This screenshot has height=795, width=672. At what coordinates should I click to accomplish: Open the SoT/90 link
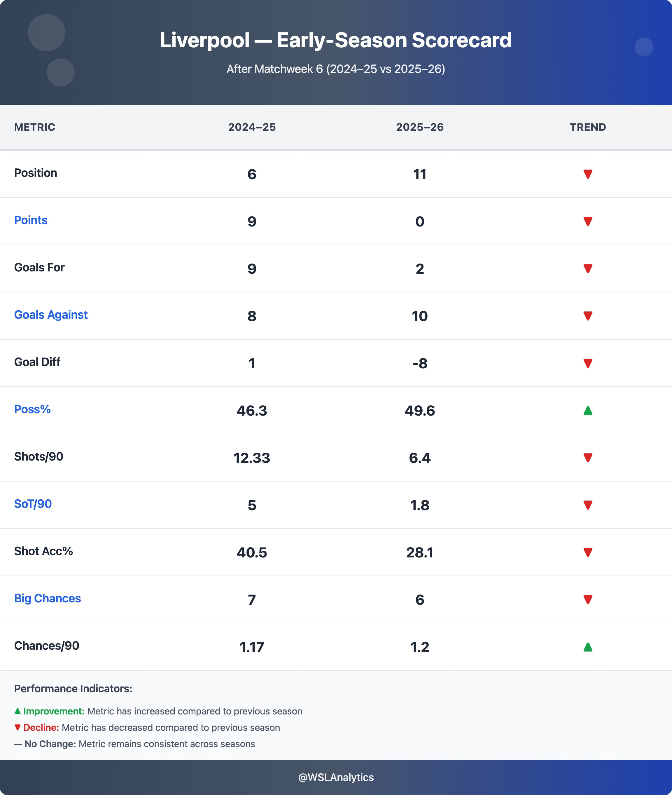(x=33, y=504)
